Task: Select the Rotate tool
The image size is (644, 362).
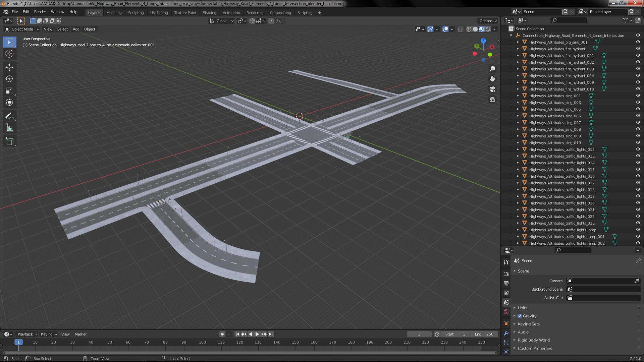Action: (9, 79)
